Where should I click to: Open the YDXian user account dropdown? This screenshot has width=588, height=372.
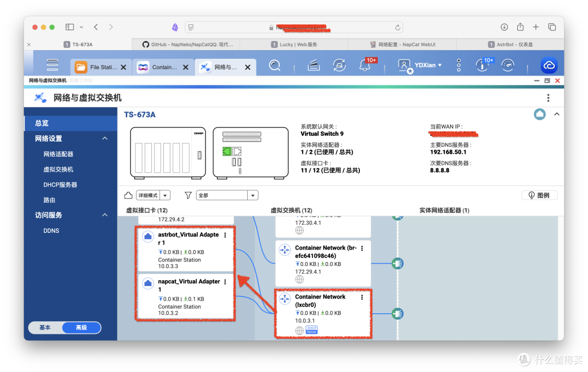(428, 65)
